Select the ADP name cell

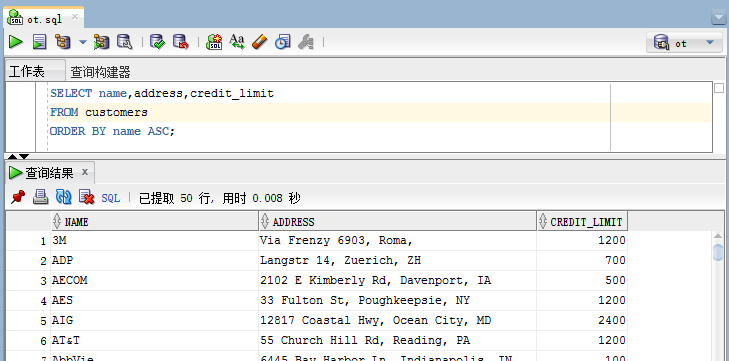tap(154, 261)
